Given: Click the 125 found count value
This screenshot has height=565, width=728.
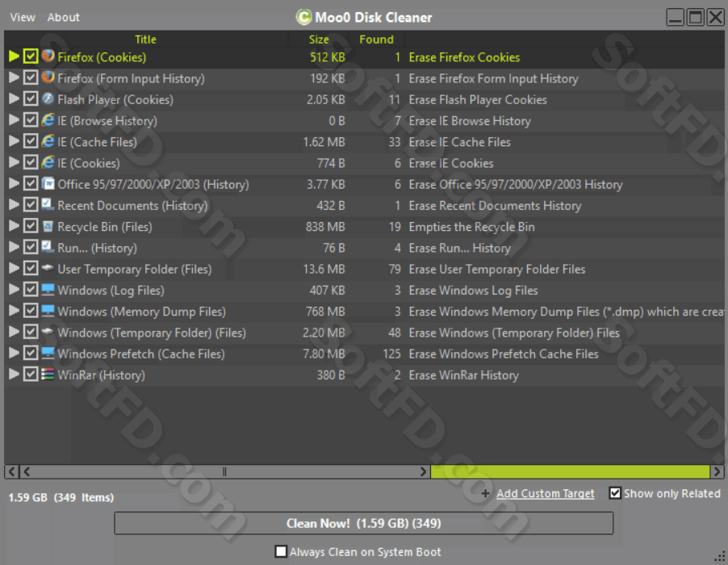Looking at the screenshot, I should (x=391, y=354).
